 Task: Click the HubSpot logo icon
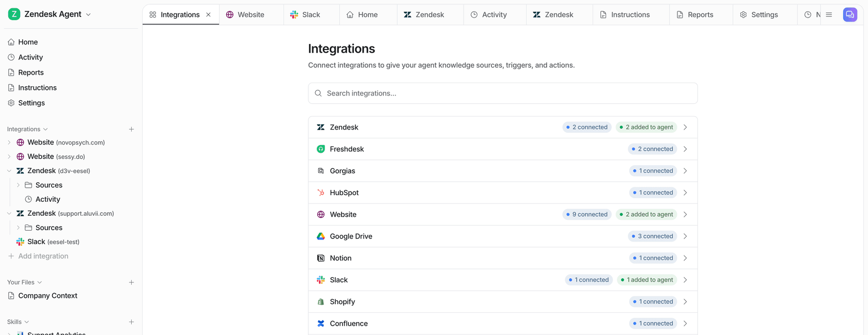[321, 193]
